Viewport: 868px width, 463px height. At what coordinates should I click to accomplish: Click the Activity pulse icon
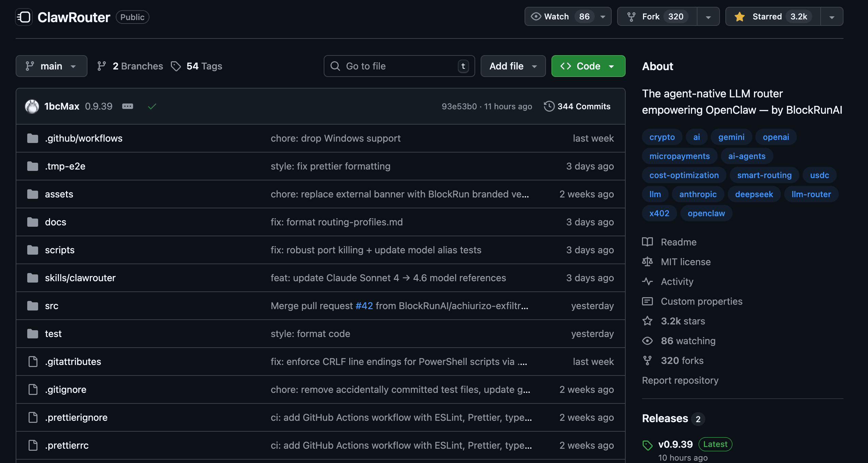648,282
